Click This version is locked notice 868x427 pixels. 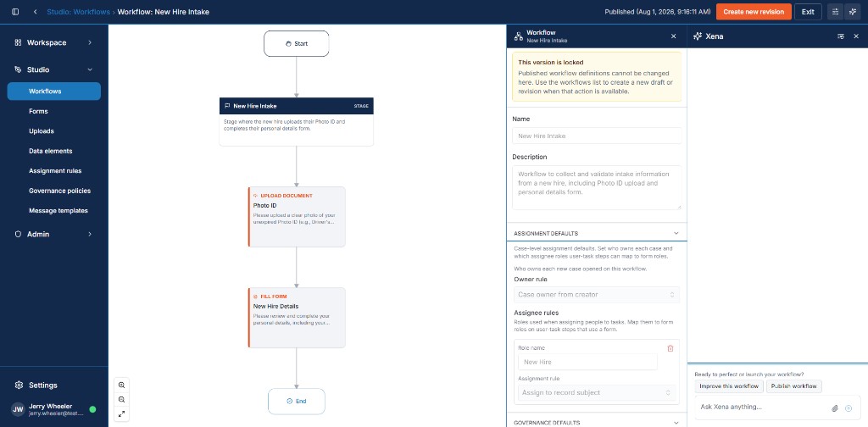click(597, 76)
